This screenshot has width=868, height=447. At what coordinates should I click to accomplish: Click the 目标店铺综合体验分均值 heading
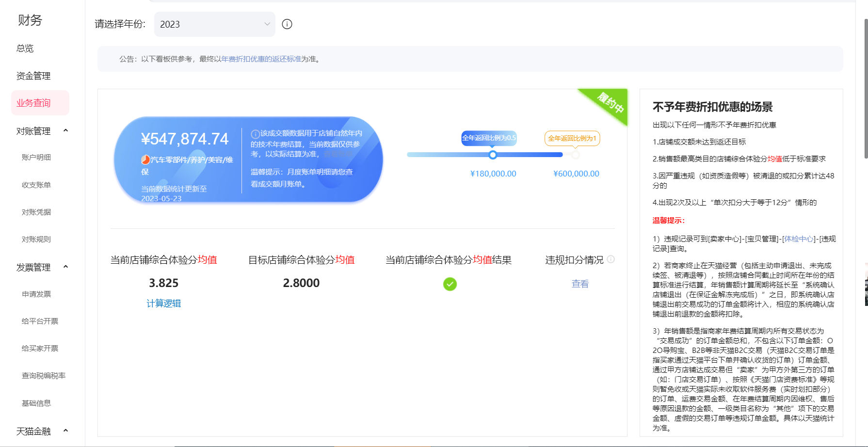[301, 260]
